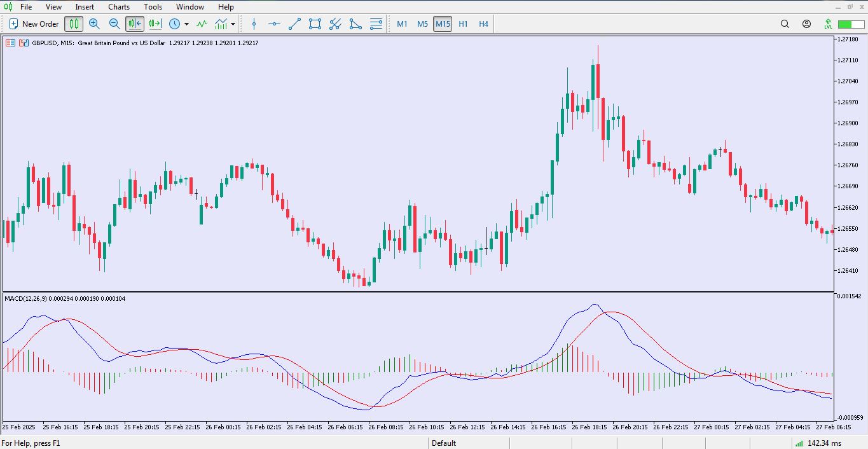Click the New Order button
The width and height of the screenshot is (868, 449).
(x=34, y=24)
